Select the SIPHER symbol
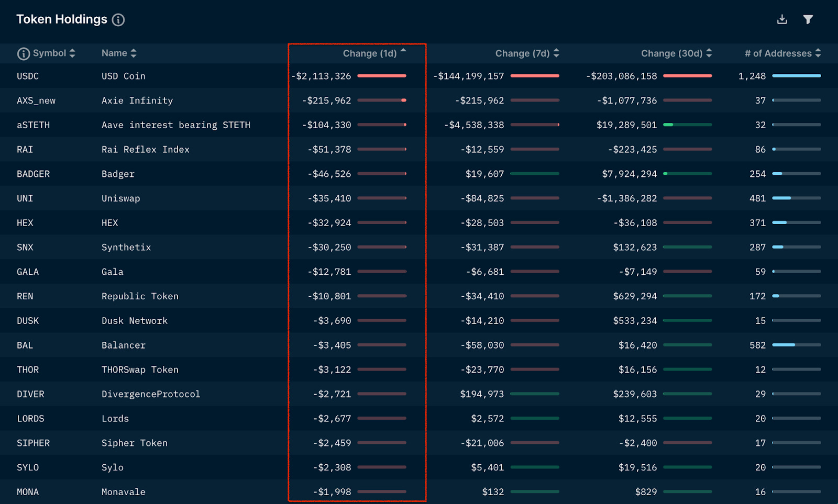Viewport: 838px width, 504px height. click(x=34, y=443)
